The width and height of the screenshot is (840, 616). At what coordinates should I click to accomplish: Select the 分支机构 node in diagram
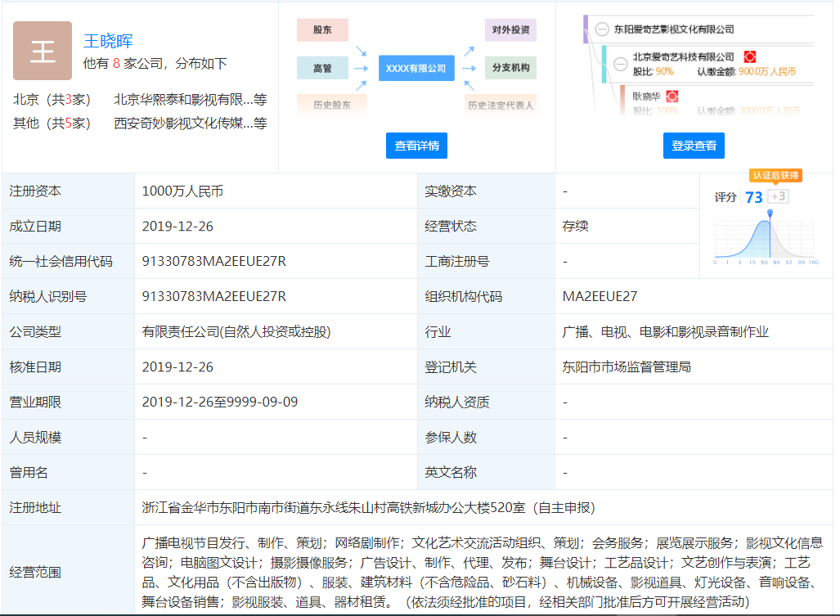[x=510, y=68]
